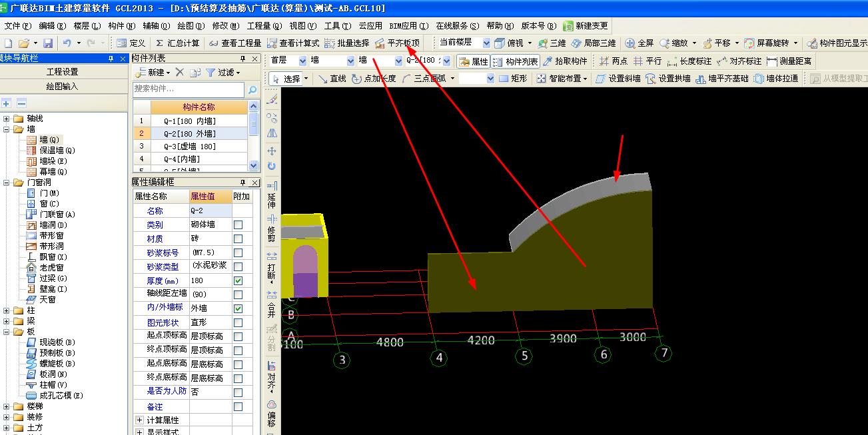This screenshot has height=435, width=868.
Task: Click 批量选择 batch select tool
Action: (346, 43)
